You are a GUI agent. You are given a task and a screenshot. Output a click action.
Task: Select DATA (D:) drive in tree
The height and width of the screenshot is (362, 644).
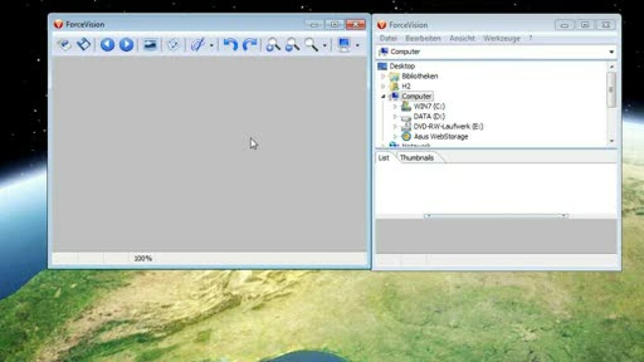(x=429, y=116)
